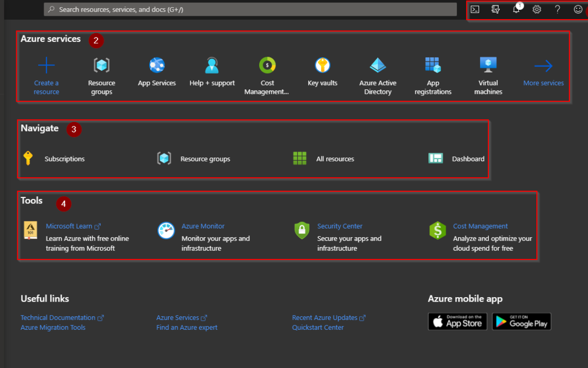The height and width of the screenshot is (368, 588).
Task: Expand More services with the arrow
Action: [x=543, y=67]
